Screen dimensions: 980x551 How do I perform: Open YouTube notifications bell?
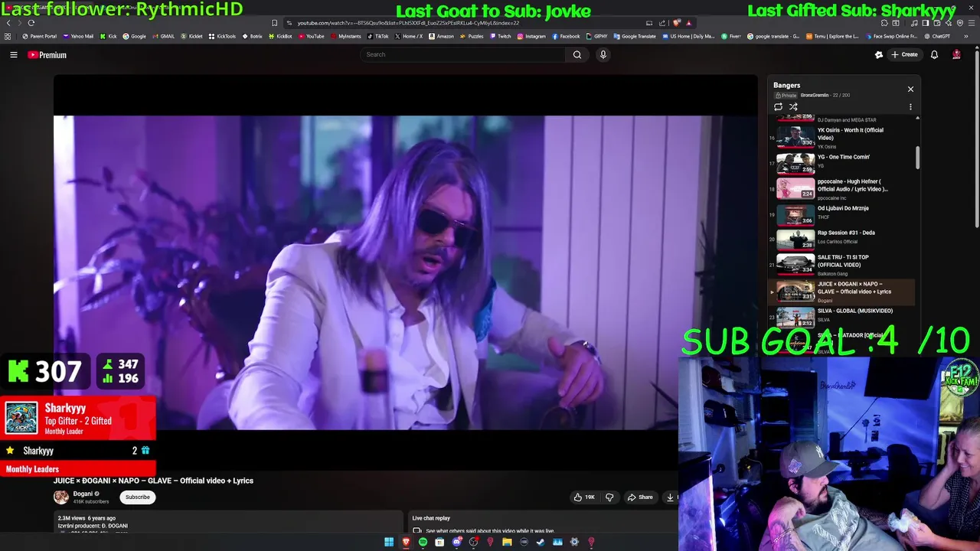(x=934, y=54)
